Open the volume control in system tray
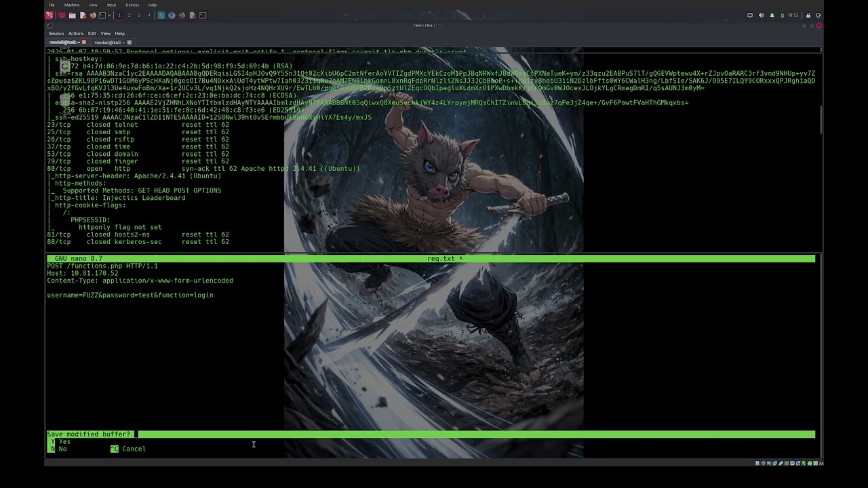Viewport: 868px width, 488px height. (x=761, y=15)
